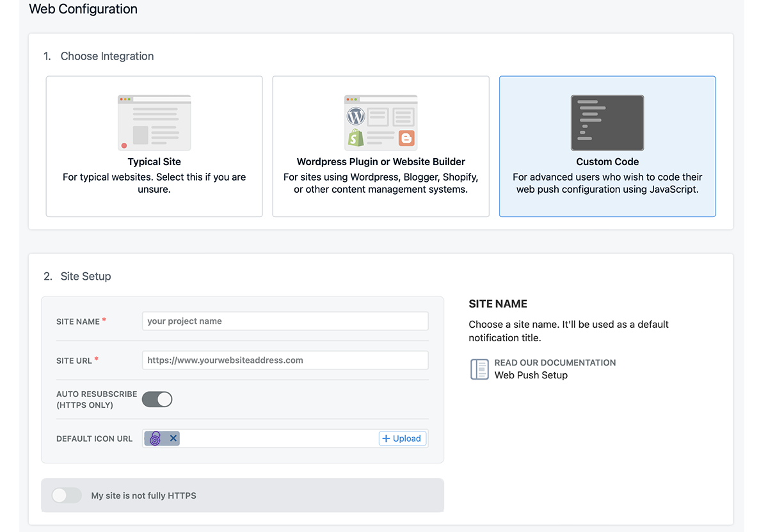Click the Default Icon URL field area

[x=278, y=439]
